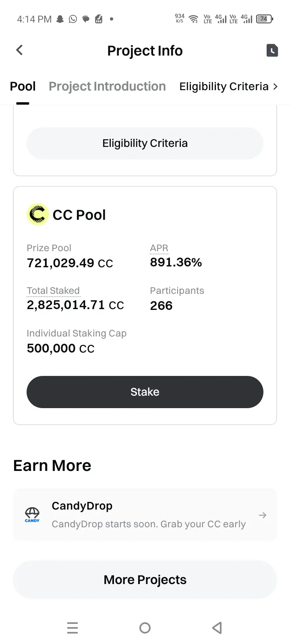This screenshot has width=290, height=644.
Task: Tap the back arrow in header
Action: pyautogui.click(x=19, y=50)
